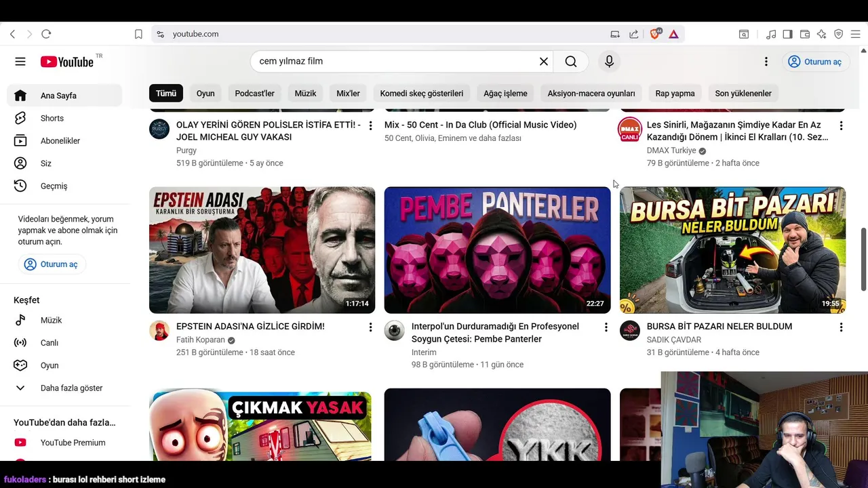Open the Fatih Koparan channel link
This screenshot has height=488, width=868.
(201, 340)
